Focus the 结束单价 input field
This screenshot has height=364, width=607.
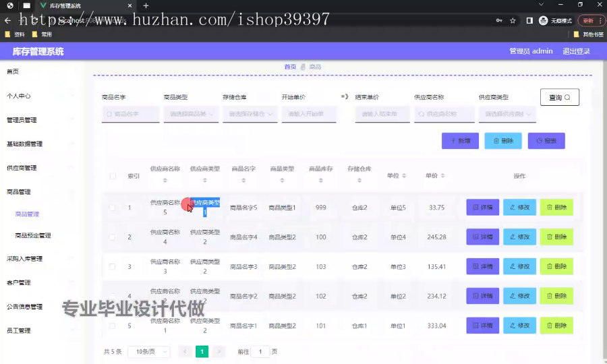click(x=382, y=114)
